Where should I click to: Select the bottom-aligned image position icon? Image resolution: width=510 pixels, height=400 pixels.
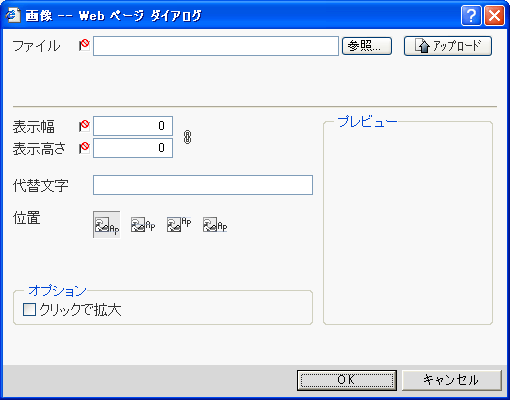click(x=215, y=225)
